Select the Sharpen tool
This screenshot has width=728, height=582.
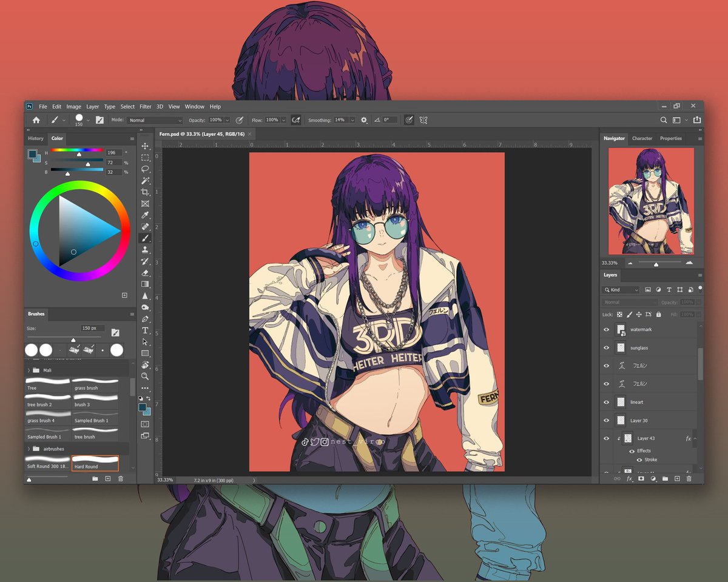click(x=145, y=296)
